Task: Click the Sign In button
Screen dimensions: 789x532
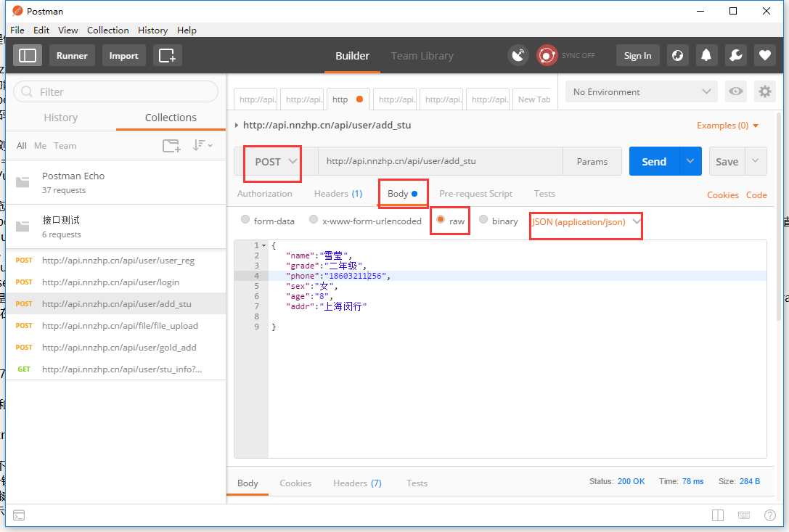Action: [x=637, y=55]
